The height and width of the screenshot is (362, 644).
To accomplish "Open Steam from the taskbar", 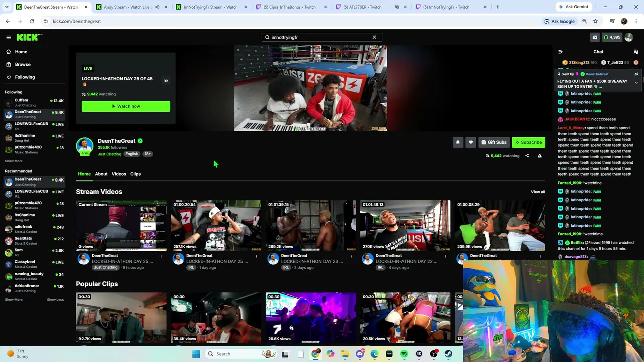I will (x=448, y=354).
